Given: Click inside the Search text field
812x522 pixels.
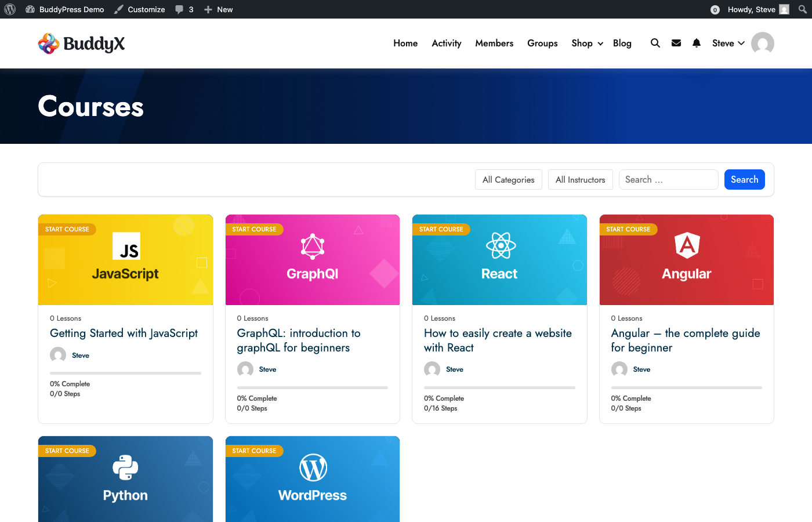Looking at the screenshot, I should [x=668, y=179].
